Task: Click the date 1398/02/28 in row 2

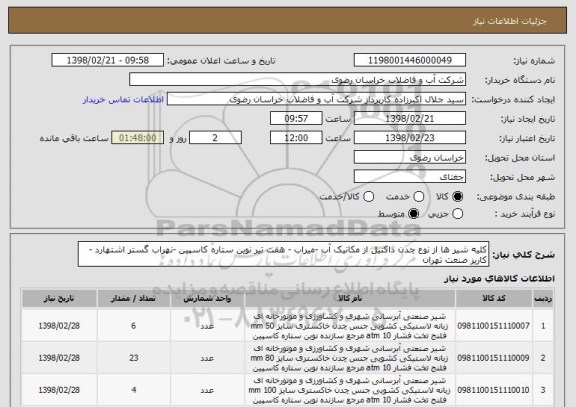Action: click(x=59, y=358)
